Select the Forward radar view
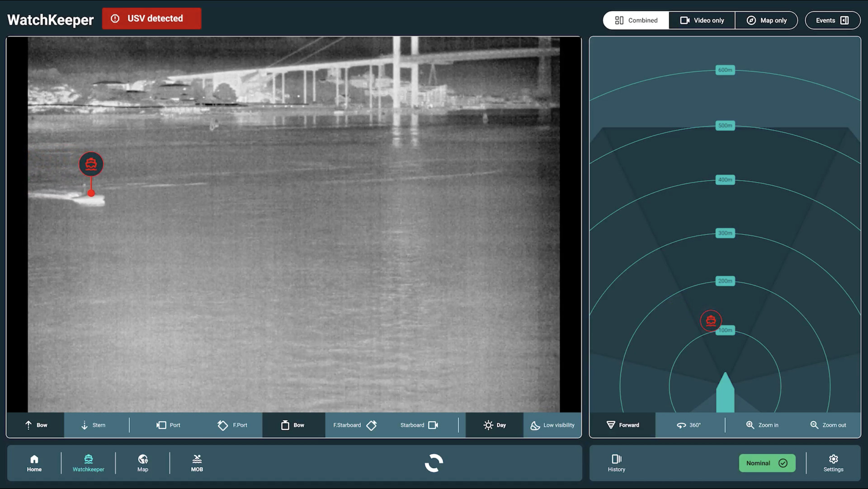The image size is (868, 489). [x=623, y=425]
